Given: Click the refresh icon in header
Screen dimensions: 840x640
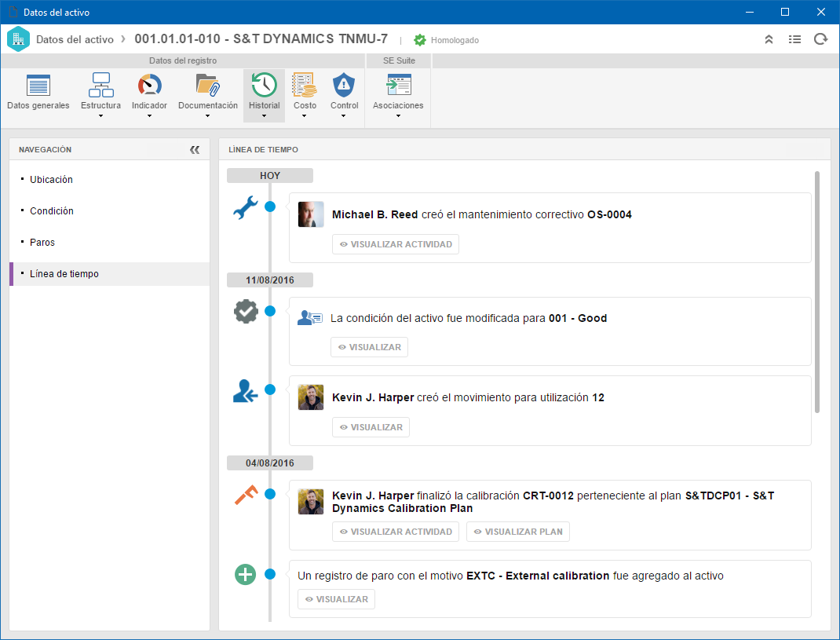Looking at the screenshot, I should (820, 39).
